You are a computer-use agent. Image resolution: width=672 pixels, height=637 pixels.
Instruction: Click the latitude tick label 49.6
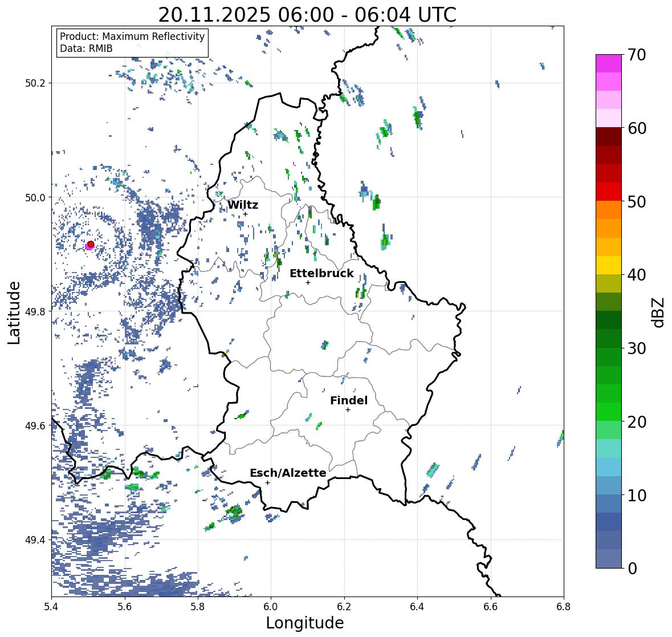click(35, 425)
